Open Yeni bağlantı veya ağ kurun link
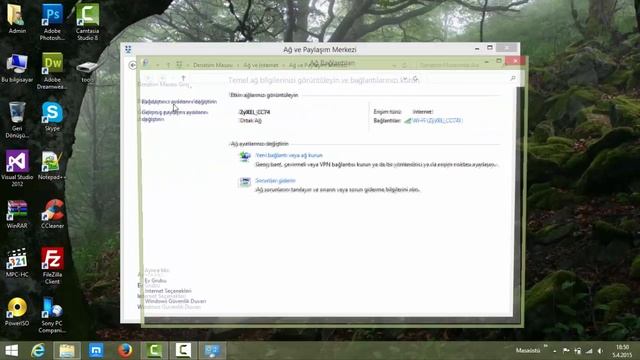640x360 pixels. click(289, 155)
